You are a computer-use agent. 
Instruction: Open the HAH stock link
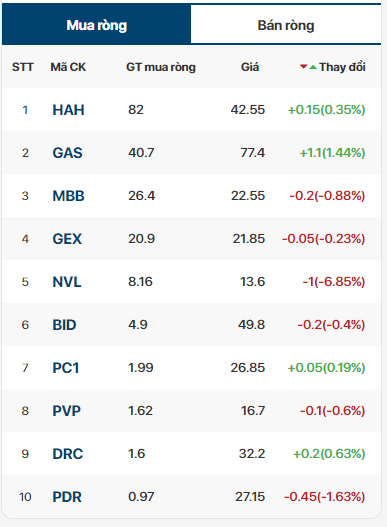tap(68, 110)
